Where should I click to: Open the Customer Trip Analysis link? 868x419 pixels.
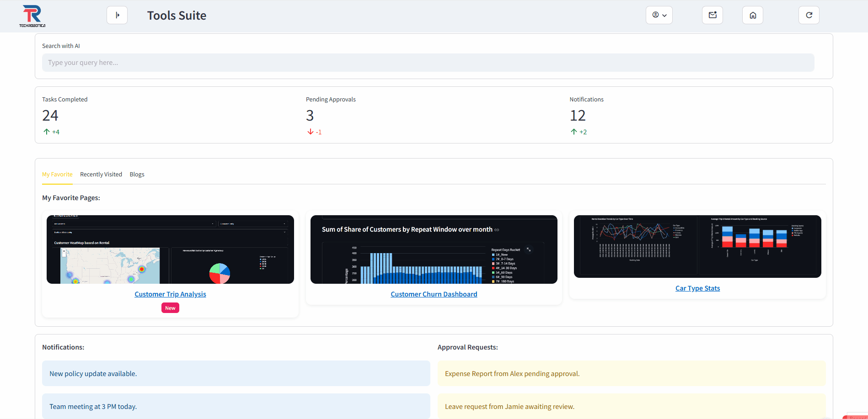170,294
